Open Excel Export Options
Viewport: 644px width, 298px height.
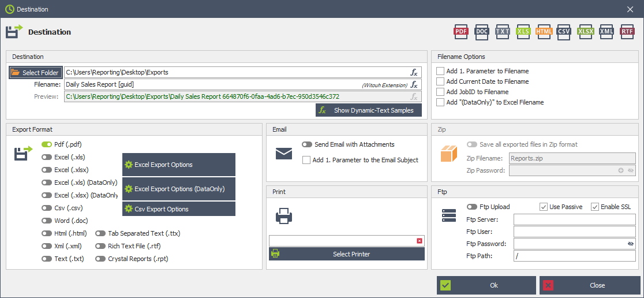(179, 165)
